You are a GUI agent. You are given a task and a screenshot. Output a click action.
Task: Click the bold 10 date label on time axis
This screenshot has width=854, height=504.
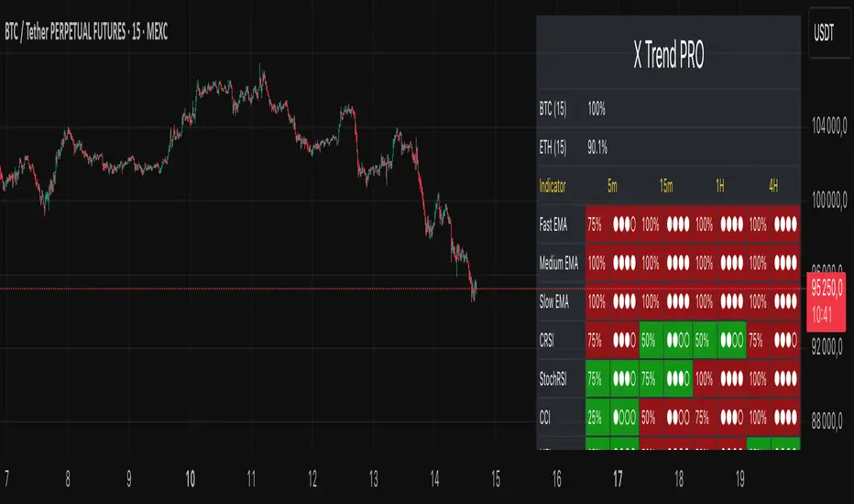(190, 478)
